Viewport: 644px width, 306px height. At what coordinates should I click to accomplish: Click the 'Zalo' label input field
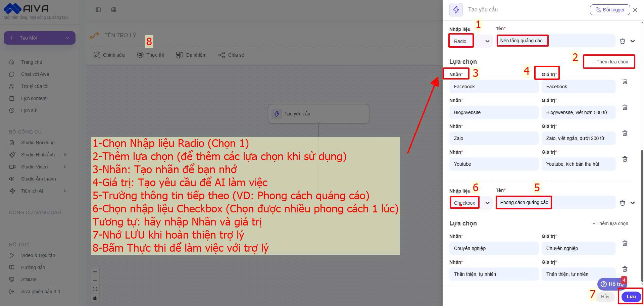pos(493,138)
